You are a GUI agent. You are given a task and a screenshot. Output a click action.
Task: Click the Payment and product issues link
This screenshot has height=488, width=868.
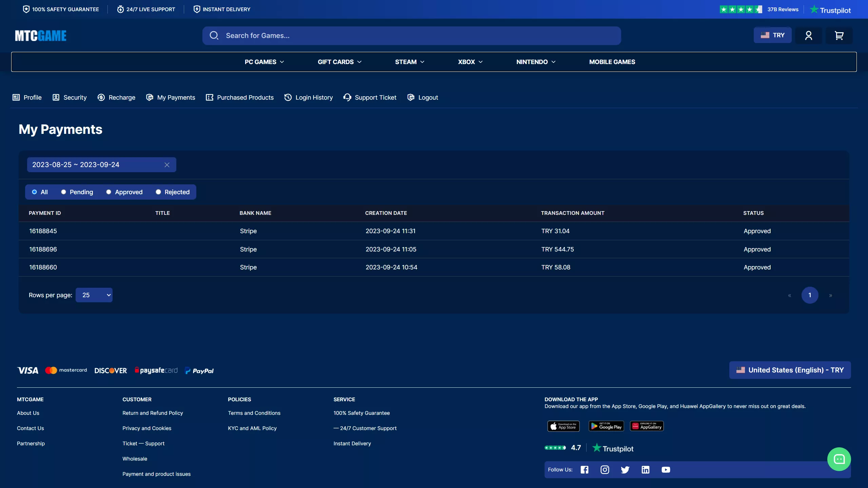(x=156, y=474)
